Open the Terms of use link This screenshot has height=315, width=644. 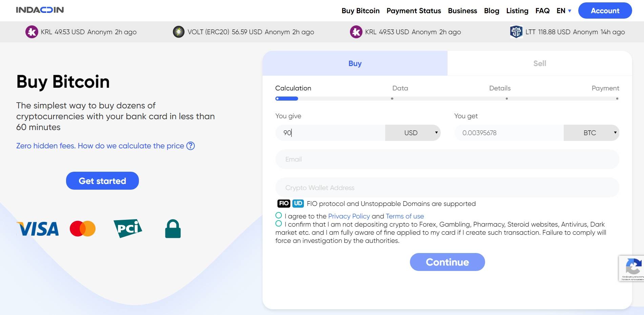point(405,216)
